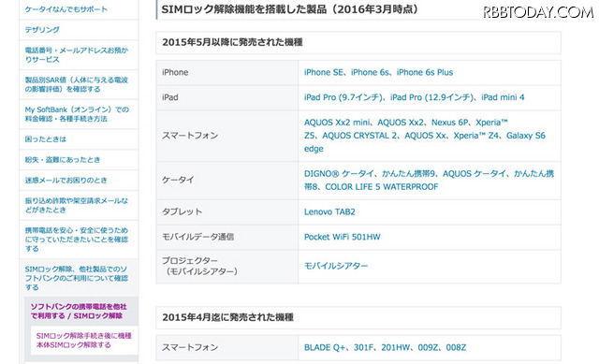The image size is (599, 364).
Task: Open 携帯電話を安心・安全に使うため link
Action: tap(77, 240)
